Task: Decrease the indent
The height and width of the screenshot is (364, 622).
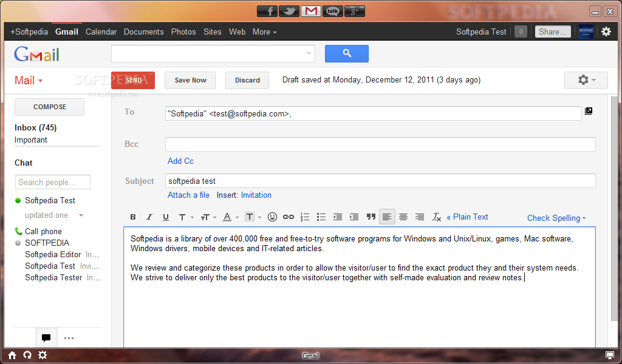Action: coord(338,217)
